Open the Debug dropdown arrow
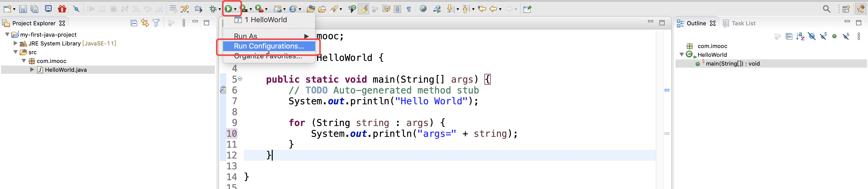The height and width of the screenshot is (189, 868). 219,9
